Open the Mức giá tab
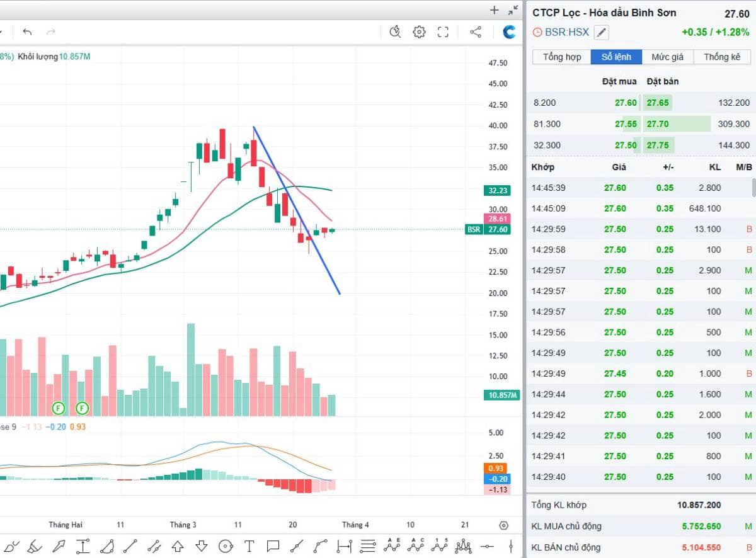Viewport: 756px width, 558px height. click(667, 57)
